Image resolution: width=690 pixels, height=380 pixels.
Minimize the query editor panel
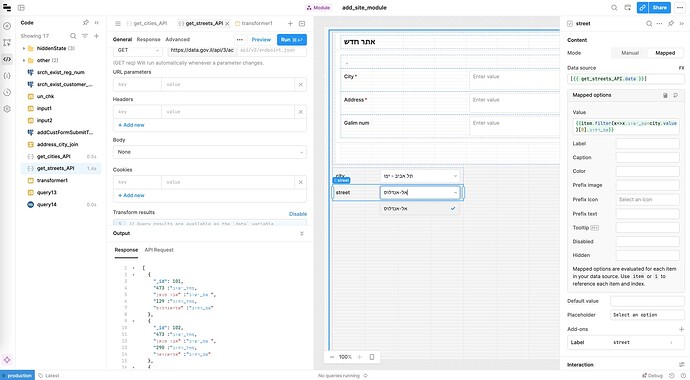[302, 23]
